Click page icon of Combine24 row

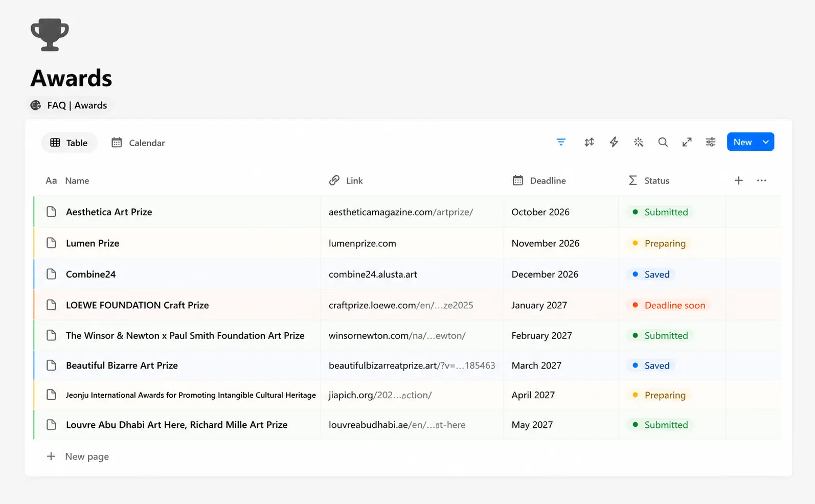(x=51, y=274)
